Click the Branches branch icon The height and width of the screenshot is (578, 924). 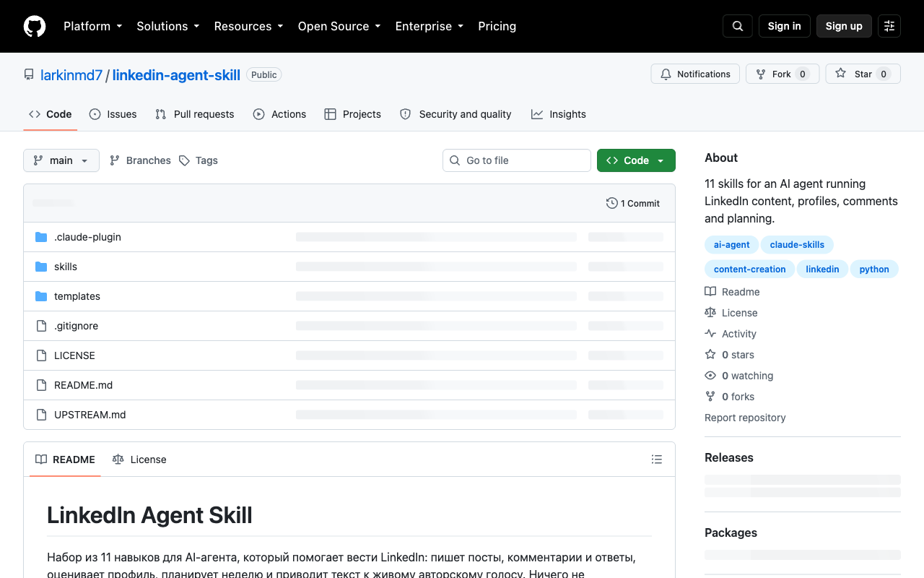pos(115,160)
